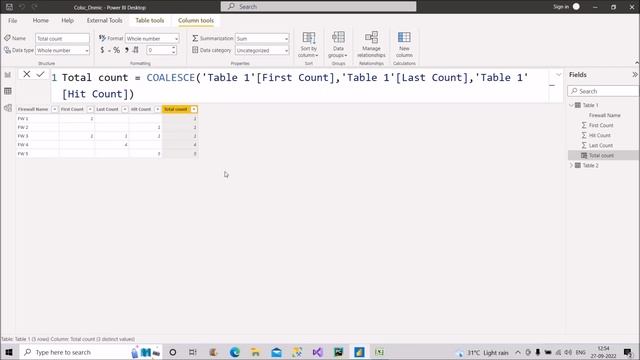Apply percentage format icon
The height and width of the screenshot is (360, 640).
(116, 50)
